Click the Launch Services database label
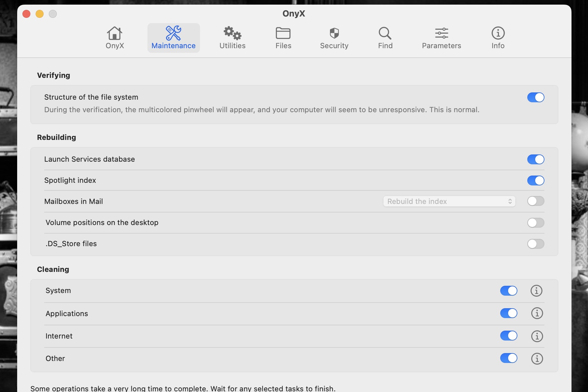Image resolution: width=588 pixels, height=392 pixels. (89, 159)
